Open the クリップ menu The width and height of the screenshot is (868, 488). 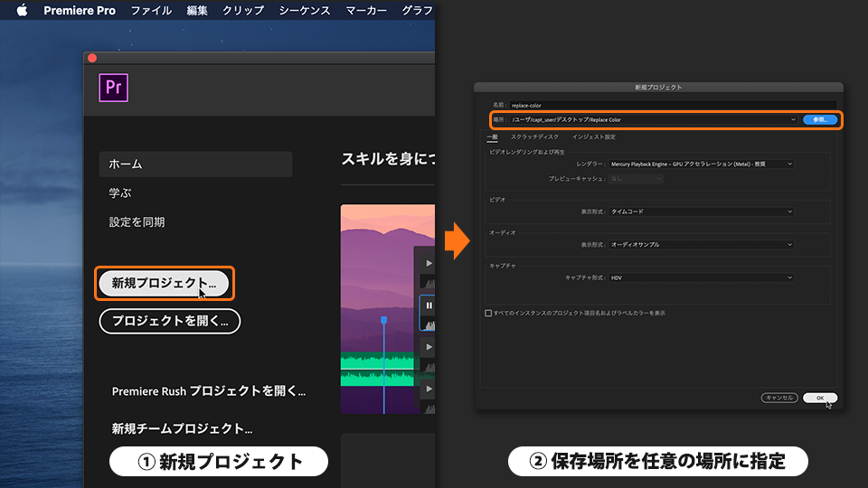243,11
